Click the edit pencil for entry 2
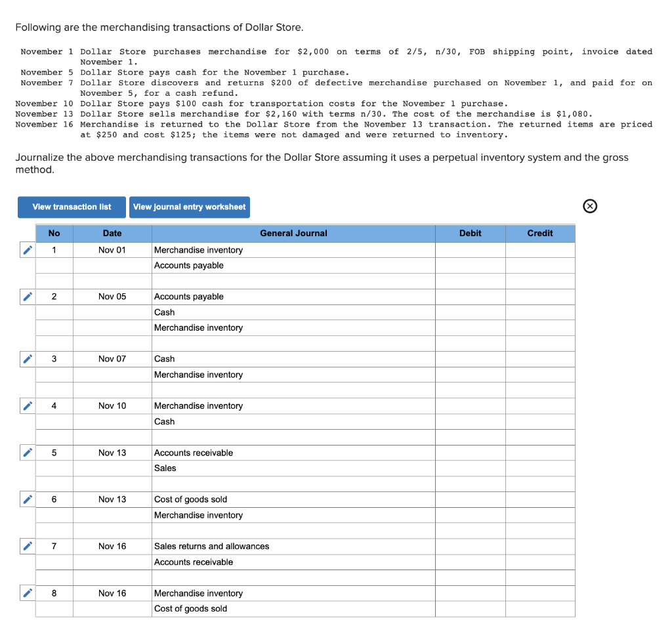The height and width of the screenshot is (622, 672). click(x=27, y=297)
